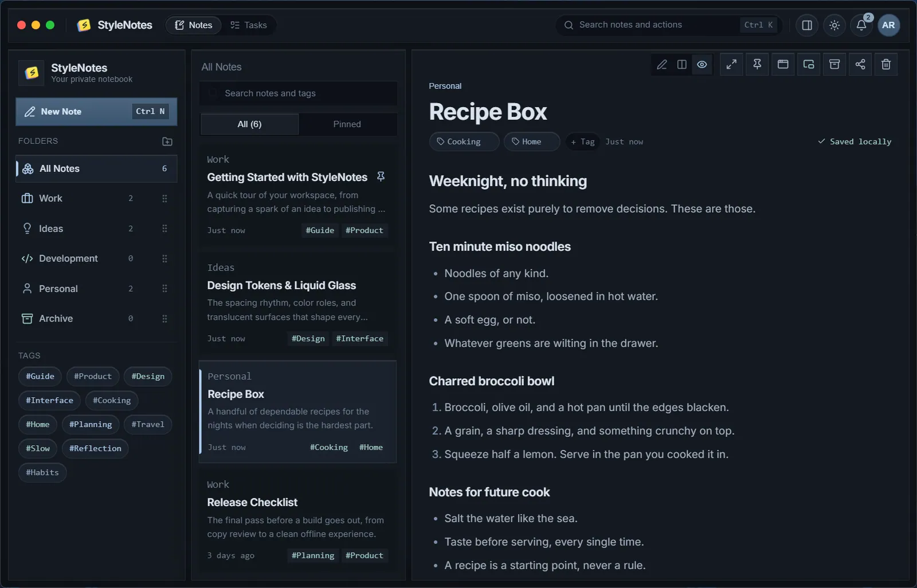Open the AR user avatar menu
The width and height of the screenshot is (917, 588).
[x=889, y=25]
